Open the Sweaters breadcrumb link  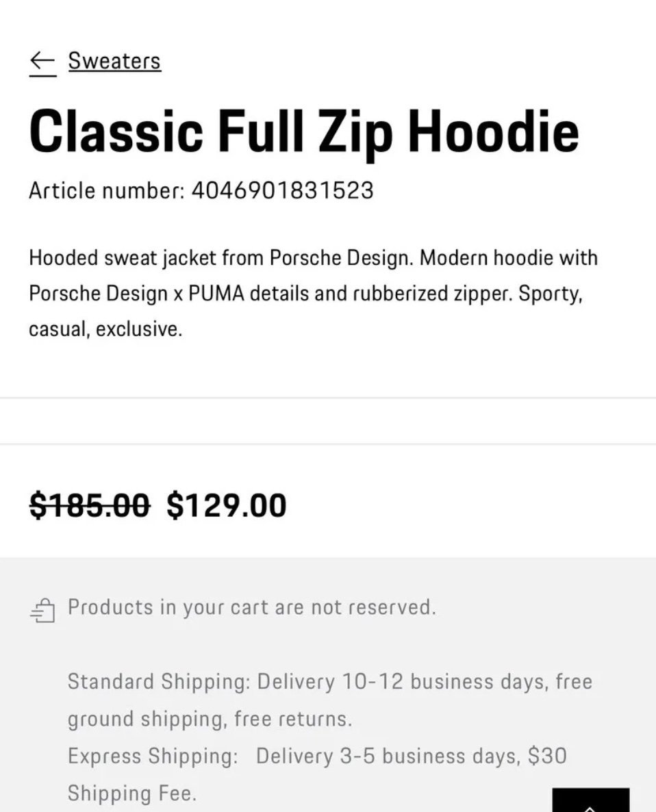point(114,61)
